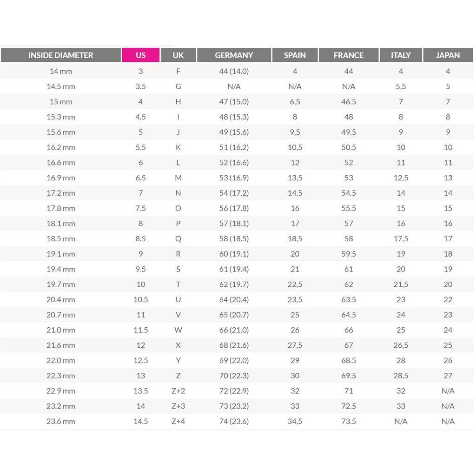Click the ITALY column header
This screenshot has height=476, width=476.
pos(401,55)
